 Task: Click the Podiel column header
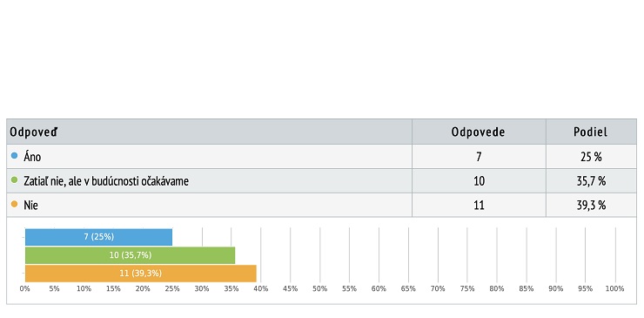click(591, 132)
